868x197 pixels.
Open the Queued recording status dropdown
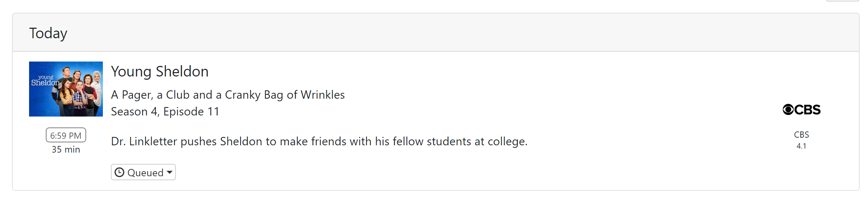(x=143, y=172)
